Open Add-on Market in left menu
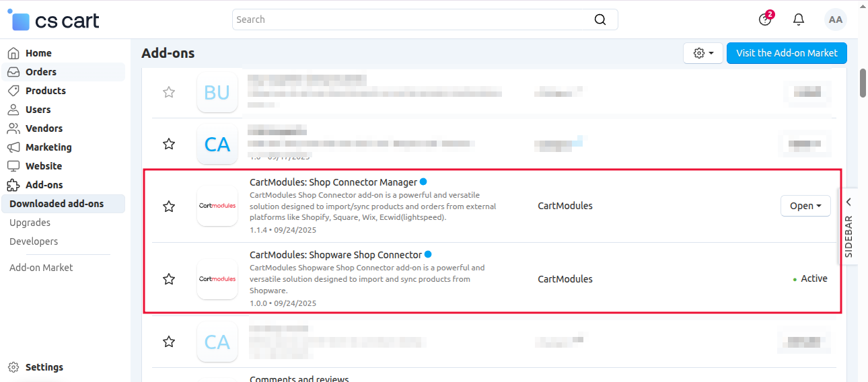The width and height of the screenshot is (868, 382). (41, 268)
